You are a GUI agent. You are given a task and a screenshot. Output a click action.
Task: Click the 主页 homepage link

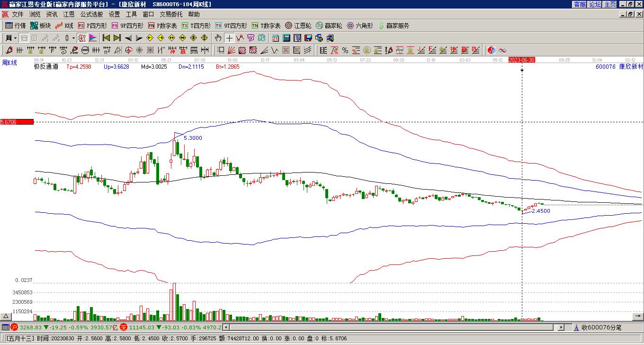coord(610,4)
